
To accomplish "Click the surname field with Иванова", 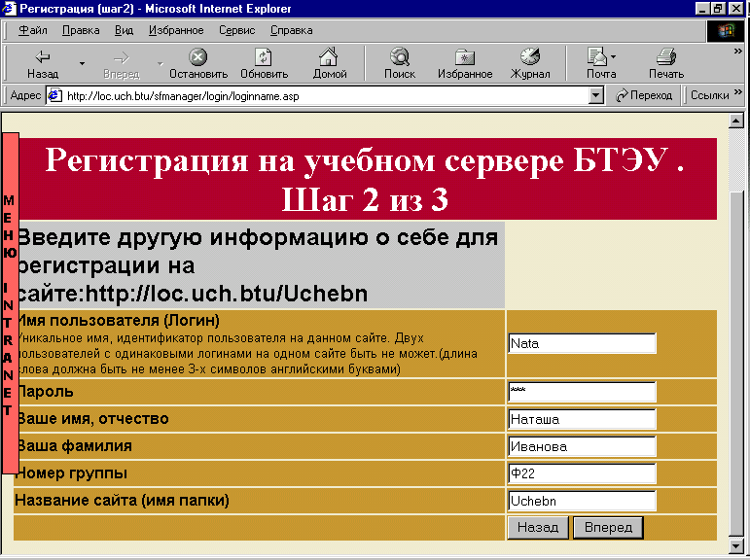I will pyautogui.click(x=582, y=446).
